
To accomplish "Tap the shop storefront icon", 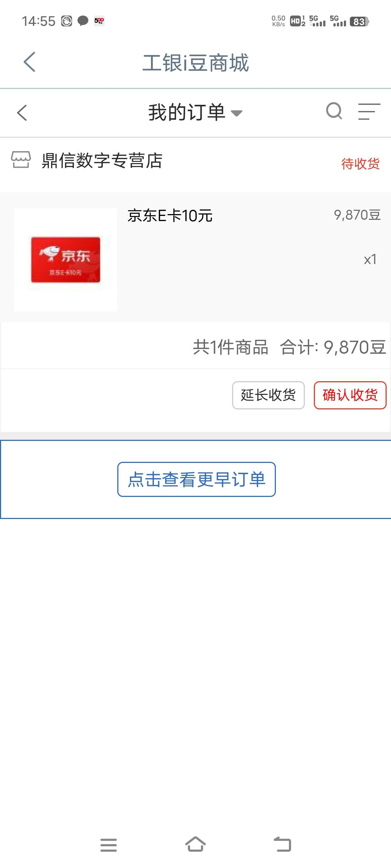I will click(21, 159).
